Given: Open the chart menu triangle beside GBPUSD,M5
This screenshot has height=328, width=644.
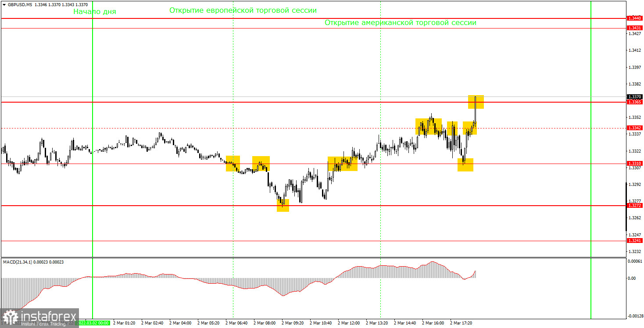Looking at the screenshot, I should [x=4, y=4].
